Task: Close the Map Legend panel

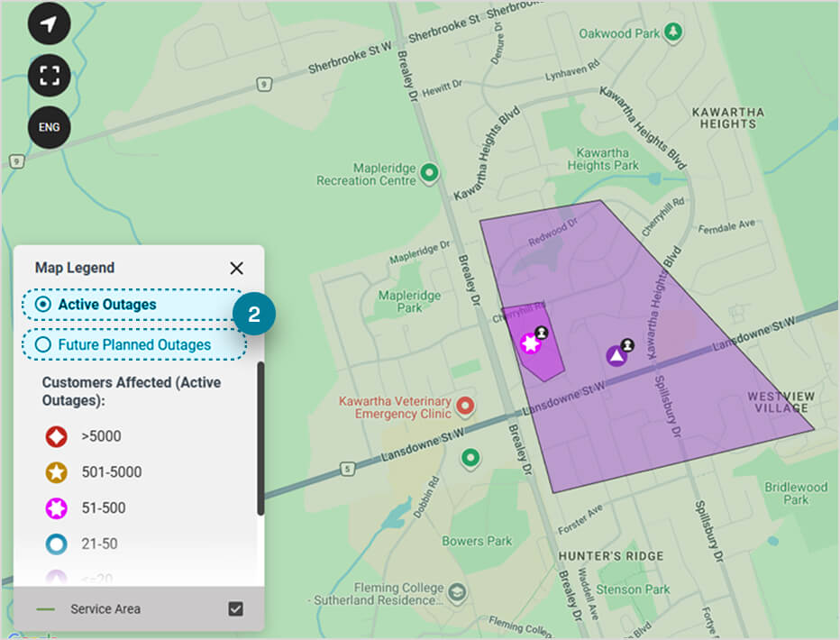Action: pyautogui.click(x=236, y=268)
